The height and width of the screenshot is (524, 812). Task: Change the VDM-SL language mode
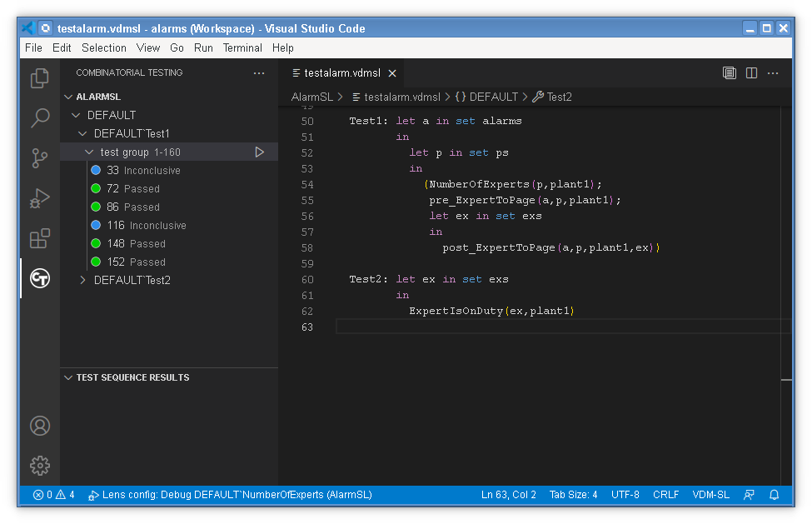click(x=710, y=495)
